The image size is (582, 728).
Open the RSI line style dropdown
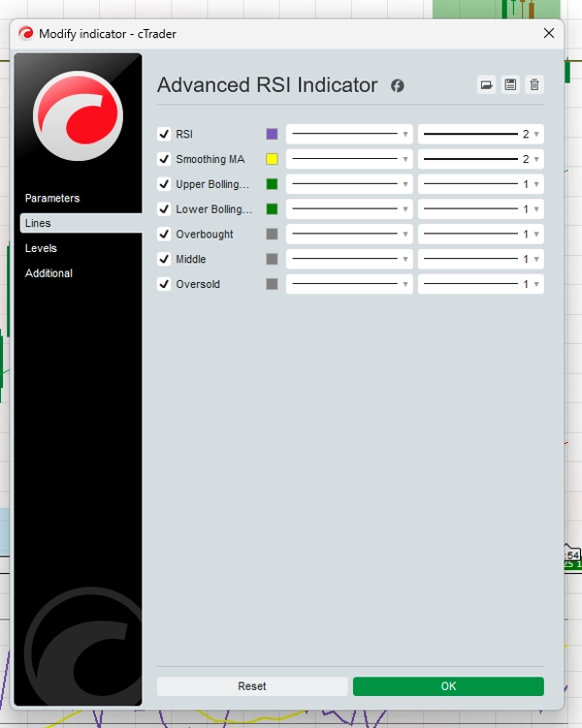[349, 134]
